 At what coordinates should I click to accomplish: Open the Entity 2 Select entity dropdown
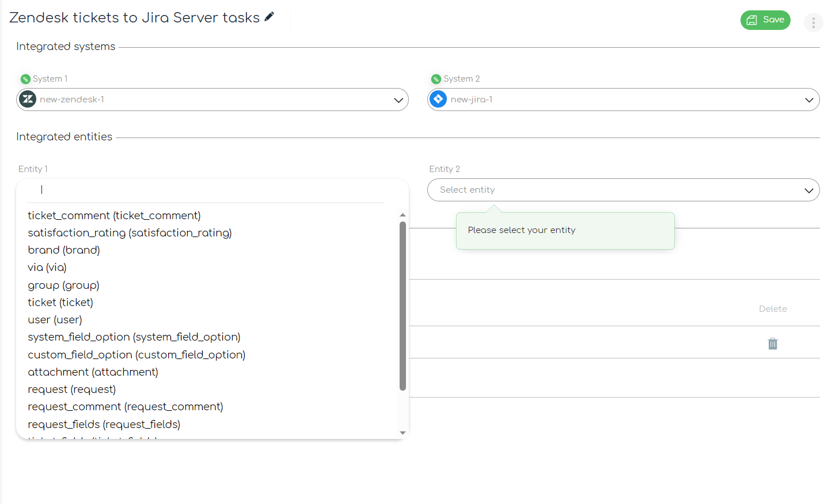pyautogui.click(x=623, y=189)
